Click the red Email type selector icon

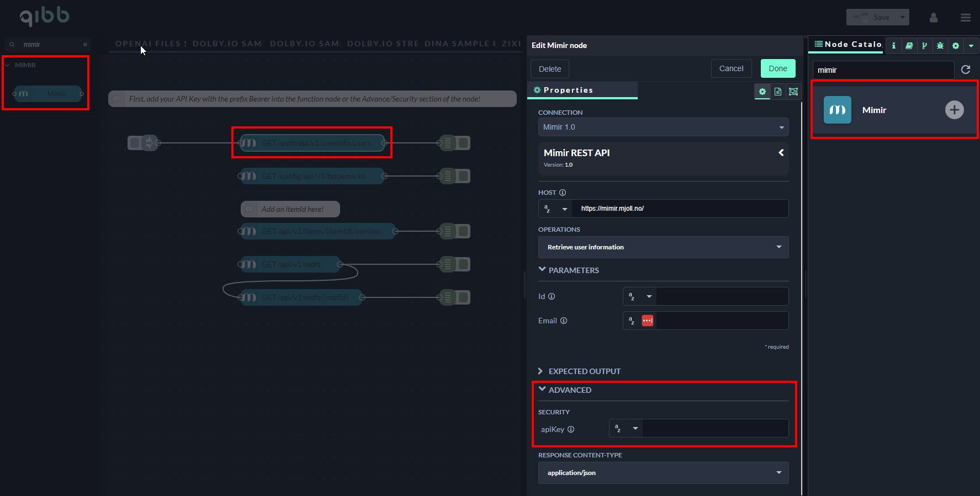pos(648,321)
